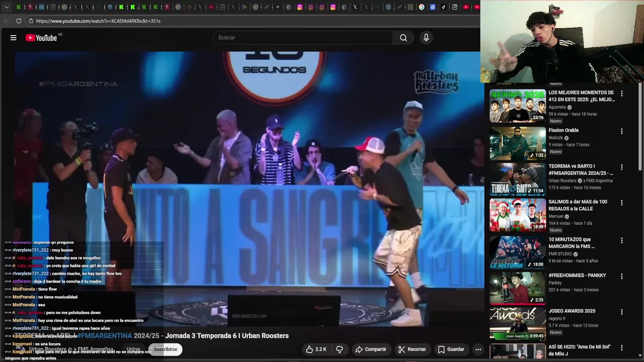Viewport: 644px width, 362px height.
Task: Open options for #FREEHOMMIES - PANKKY video
Action: tap(622, 276)
